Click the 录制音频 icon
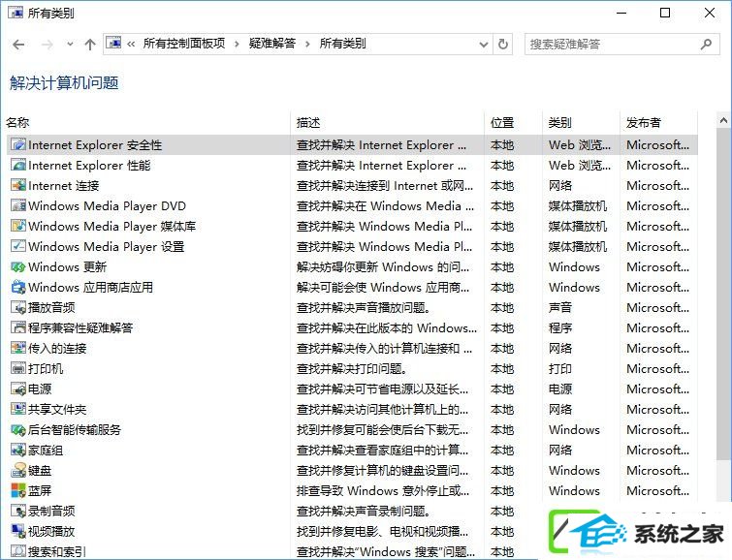The height and width of the screenshot is (560, 732). click(x=18, y=511)
